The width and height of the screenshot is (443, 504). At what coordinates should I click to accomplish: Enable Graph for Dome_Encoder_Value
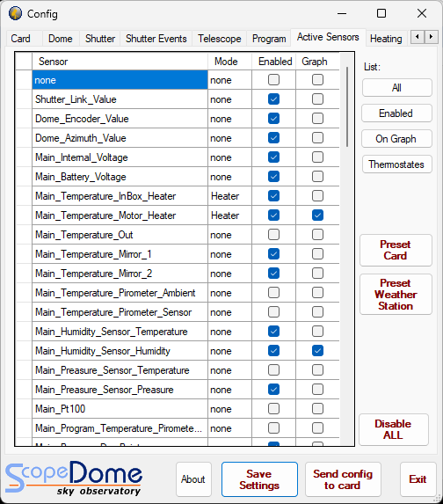(x=317, y=118)
